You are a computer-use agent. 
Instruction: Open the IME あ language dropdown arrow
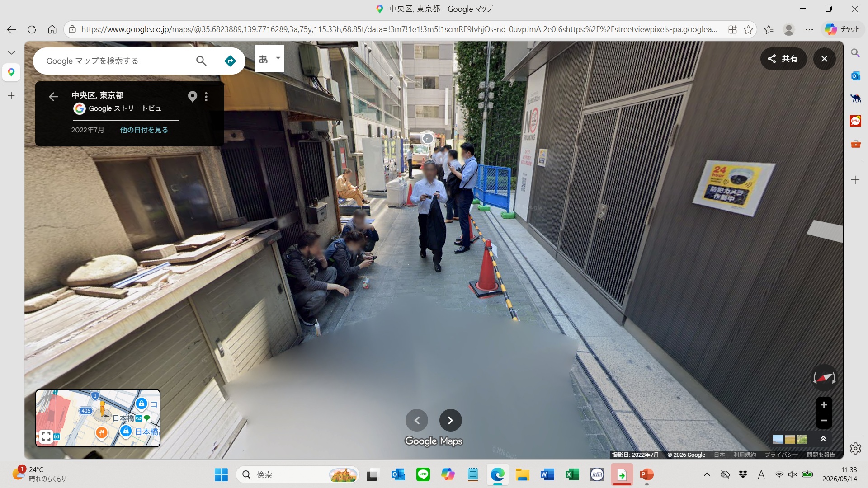click(x=278, y=58)
